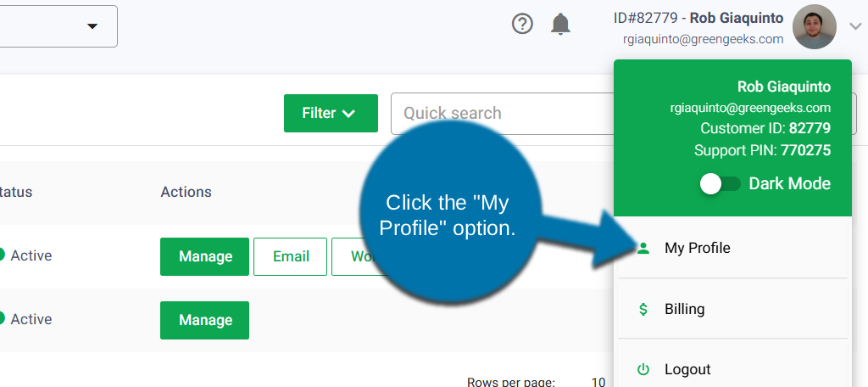Collapse the account menu chevron
This screenshot has width=868, height=387.
854,27
